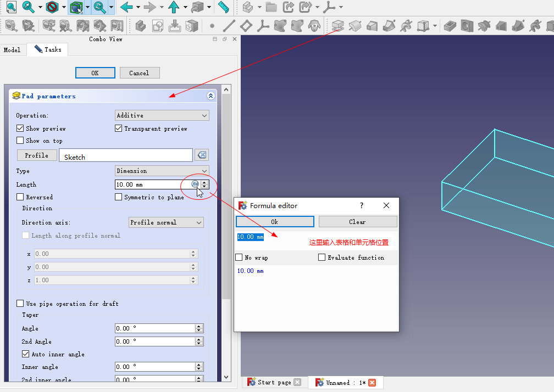The height and width of the screenshot is (392, 554).
Task: Select the Hole tool icon
Action: click(467, 26)
